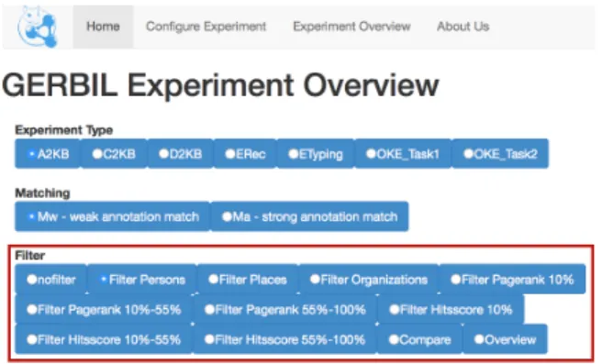Click the Compare filter button
The width and height of the screenshot is (602, 364).
[420, 339]
